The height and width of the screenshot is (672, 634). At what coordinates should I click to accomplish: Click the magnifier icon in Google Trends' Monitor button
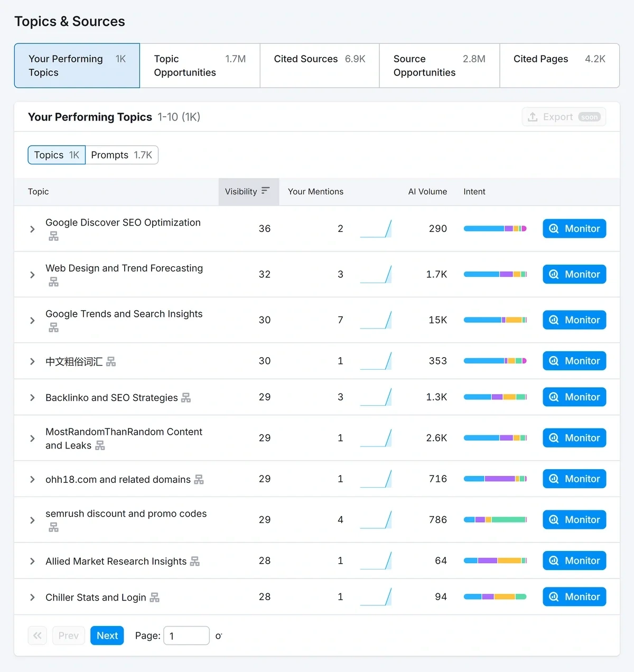pos(554,320)
